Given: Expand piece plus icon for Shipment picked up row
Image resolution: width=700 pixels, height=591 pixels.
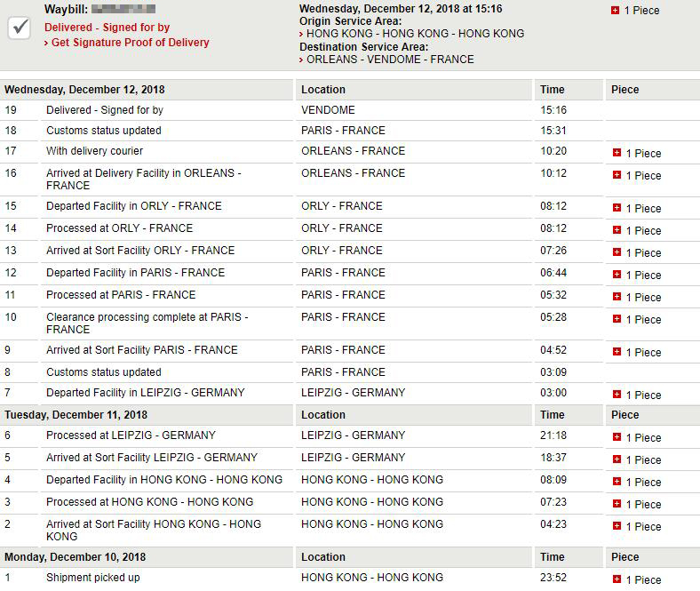Looking at the screenshot, I should point(617,579).
